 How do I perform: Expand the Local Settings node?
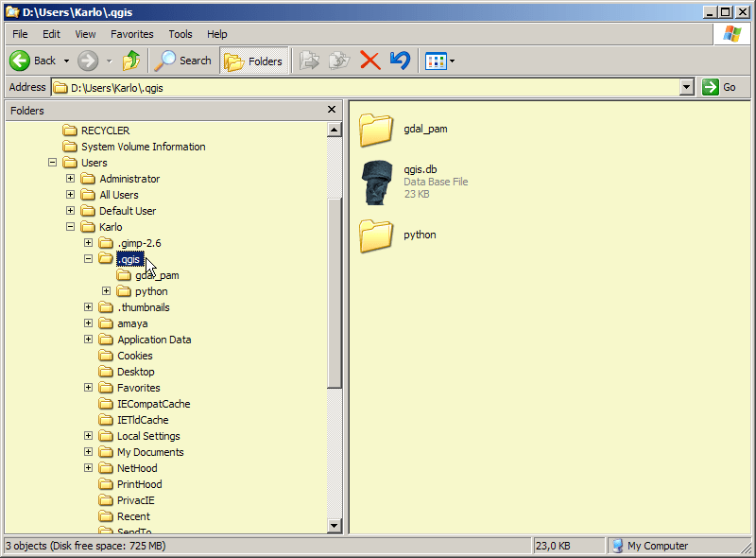[88, 435]
